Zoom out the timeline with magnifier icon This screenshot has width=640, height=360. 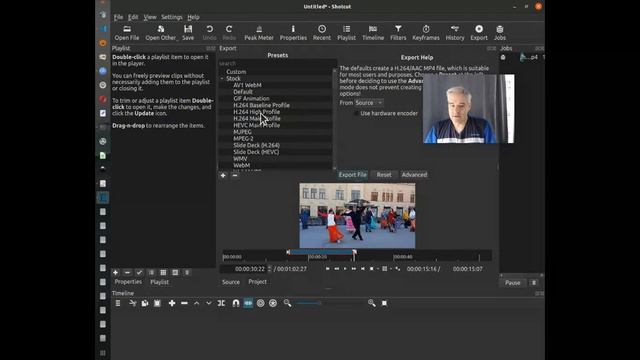[287, 303]
